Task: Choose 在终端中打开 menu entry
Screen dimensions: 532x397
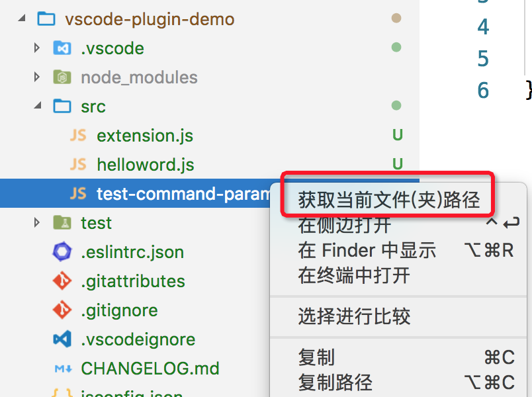Action: tap(354, 275)
